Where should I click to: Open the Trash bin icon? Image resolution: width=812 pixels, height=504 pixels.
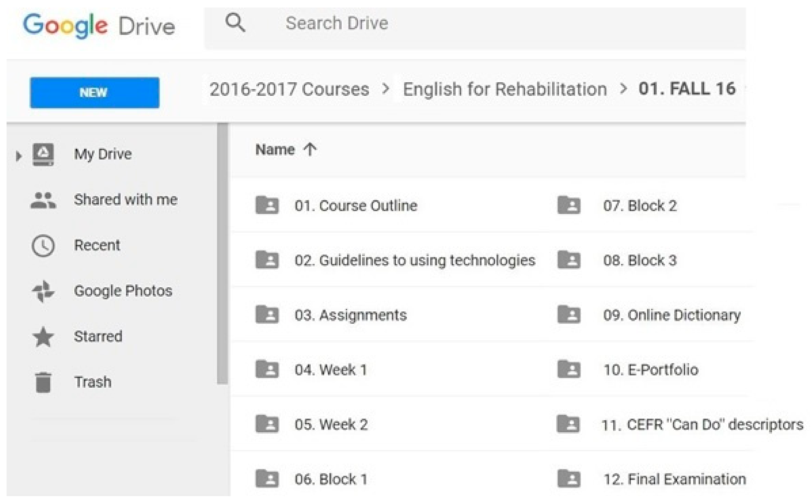pyautogui.click(x=43, y=382)
